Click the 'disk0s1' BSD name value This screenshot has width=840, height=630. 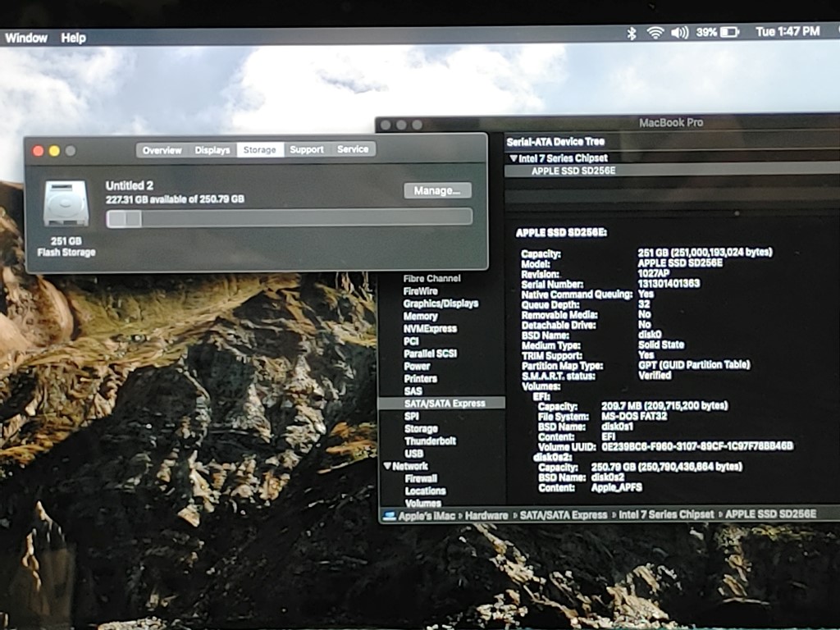click(617, 427)
